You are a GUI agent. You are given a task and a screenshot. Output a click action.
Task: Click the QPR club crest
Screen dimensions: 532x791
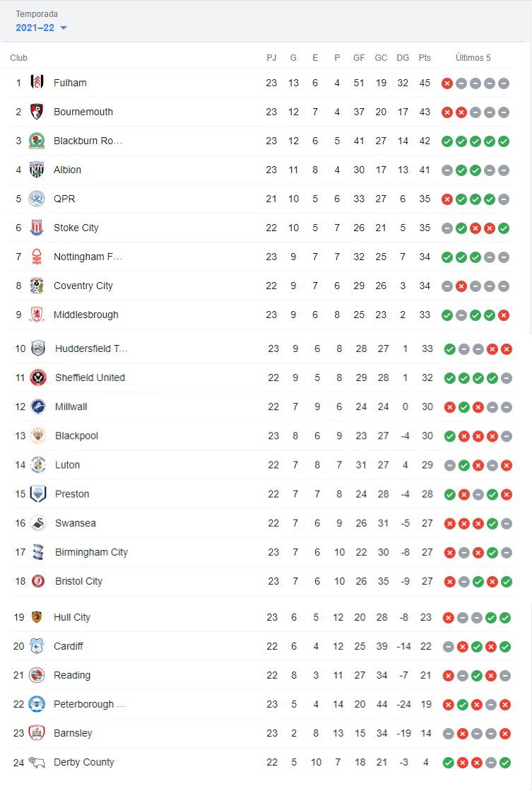tap(37, 199)
